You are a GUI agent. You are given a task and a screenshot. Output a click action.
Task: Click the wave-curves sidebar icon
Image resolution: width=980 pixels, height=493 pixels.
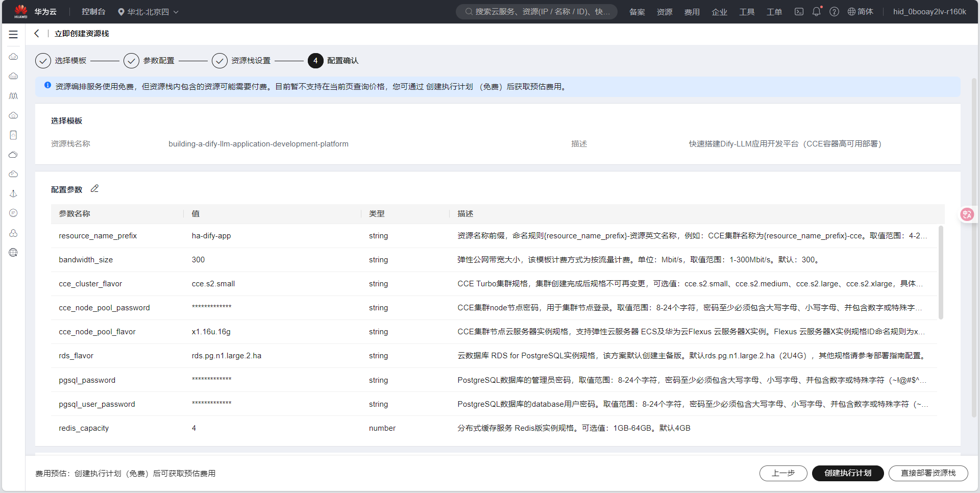coord(13,96)
